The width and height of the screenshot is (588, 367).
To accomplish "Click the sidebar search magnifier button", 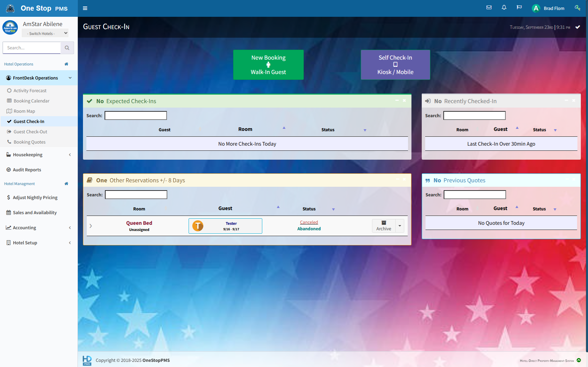I will 67,48.
